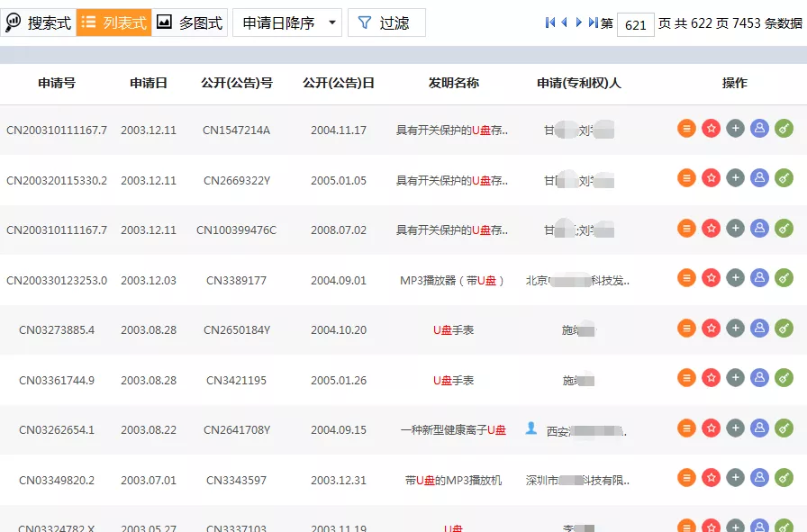This screenshot has width=807, height=532.
Task: Star the U盘手表 patent row
Action: coord(711,329)
